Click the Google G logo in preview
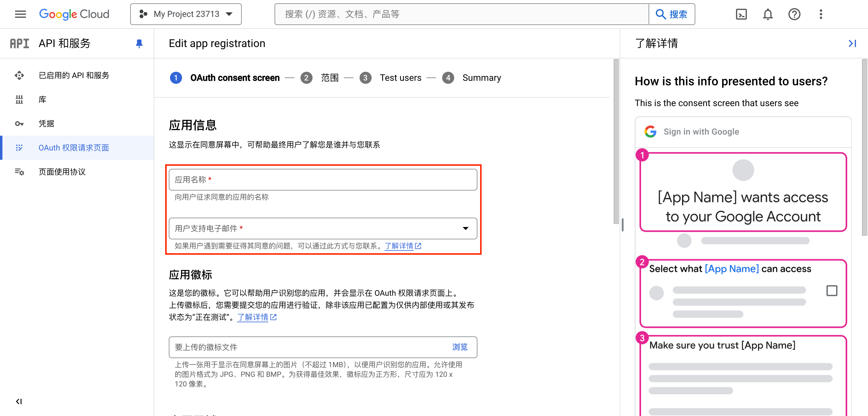This screenshot has width=868, height=416. click(x=650, y=131)
